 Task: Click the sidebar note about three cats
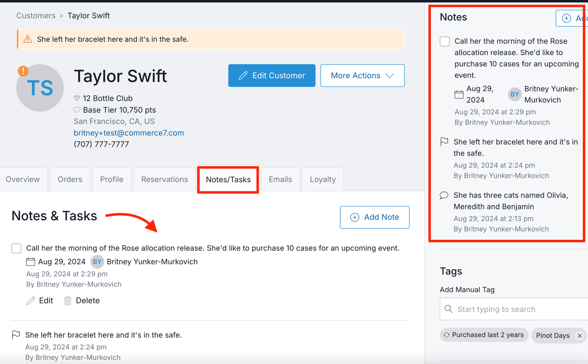point(511,201)
